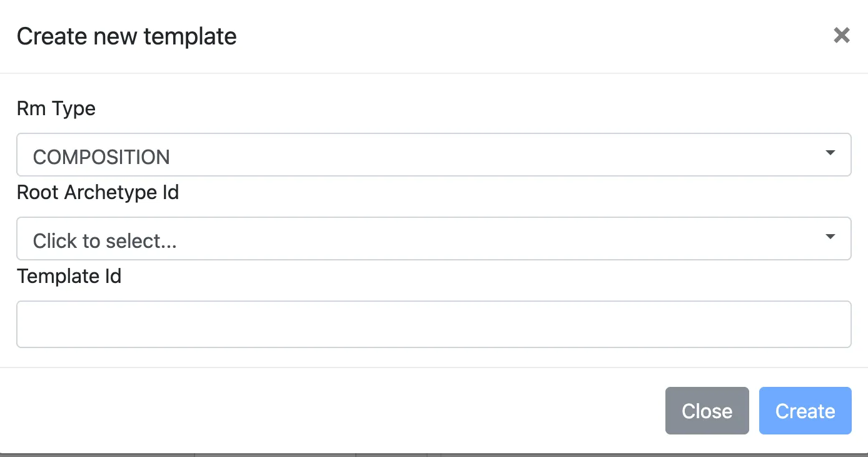Screen dimensions: 868x457
Task: Click the Rm Type label text
Action: (x=56, y=108)
